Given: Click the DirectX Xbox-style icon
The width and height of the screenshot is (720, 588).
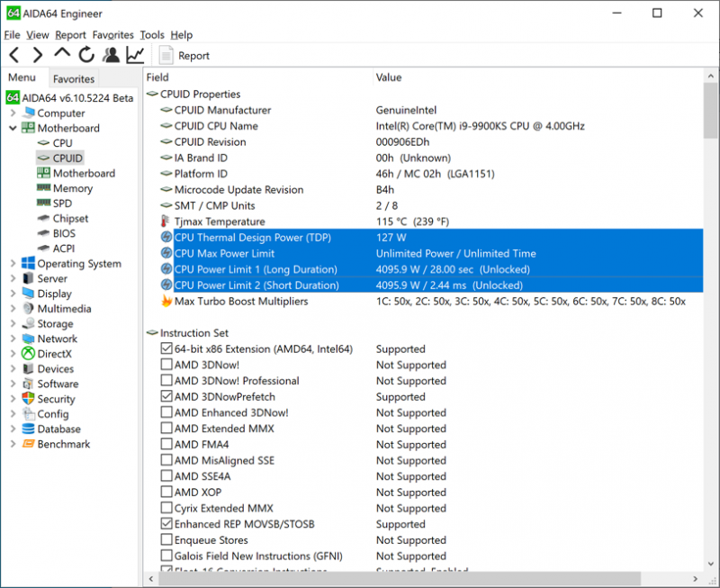Looking at the screenshot, I should pyautogui.click(x=29, y=353).
